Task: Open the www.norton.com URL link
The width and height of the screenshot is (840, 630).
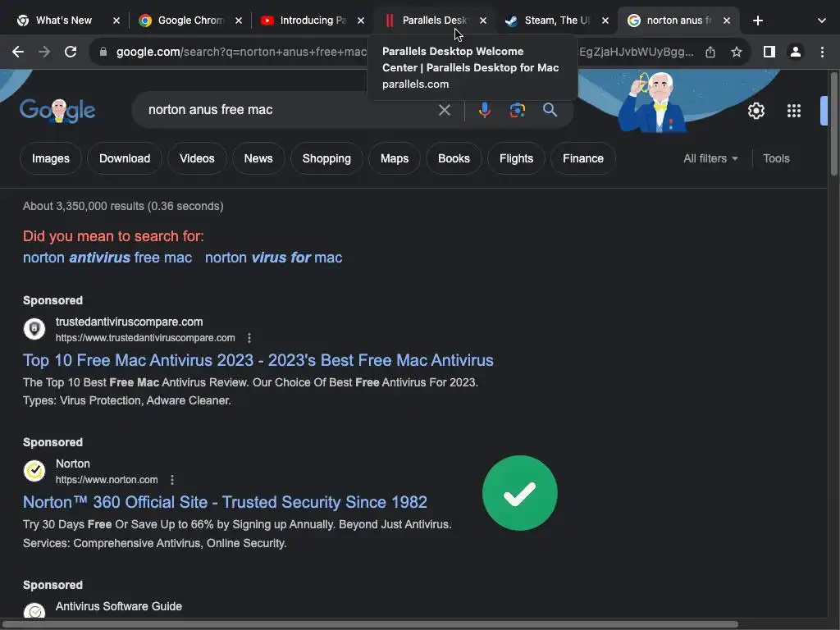Action: tap(107, 480)
